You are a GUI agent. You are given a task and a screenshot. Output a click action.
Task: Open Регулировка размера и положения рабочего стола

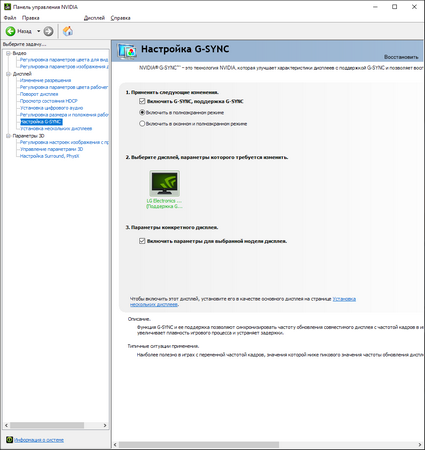(x=64, y=115)
